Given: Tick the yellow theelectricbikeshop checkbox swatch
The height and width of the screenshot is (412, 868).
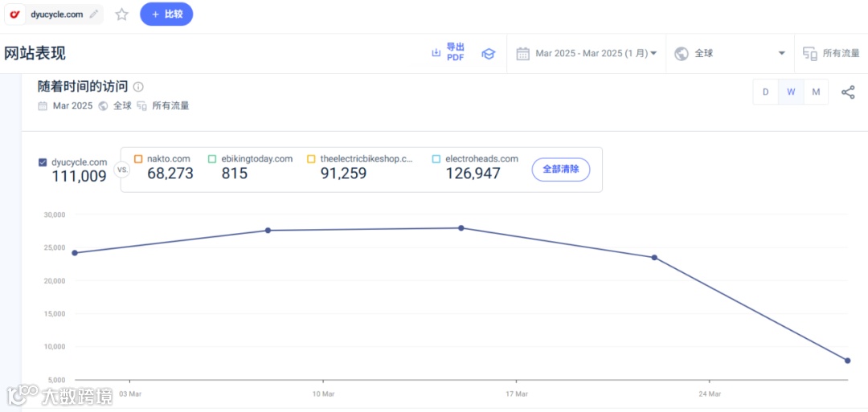Looking at the screenshot, I should [312, 159].
